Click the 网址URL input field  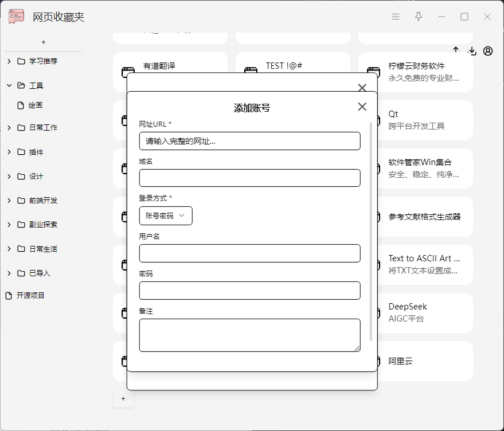pos(249,141)
